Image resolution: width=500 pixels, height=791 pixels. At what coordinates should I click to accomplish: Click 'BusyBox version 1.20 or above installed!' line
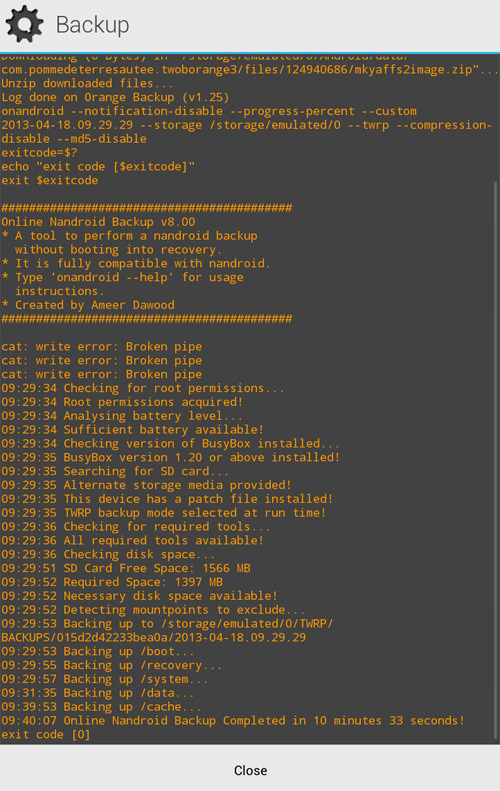point(171,458)
